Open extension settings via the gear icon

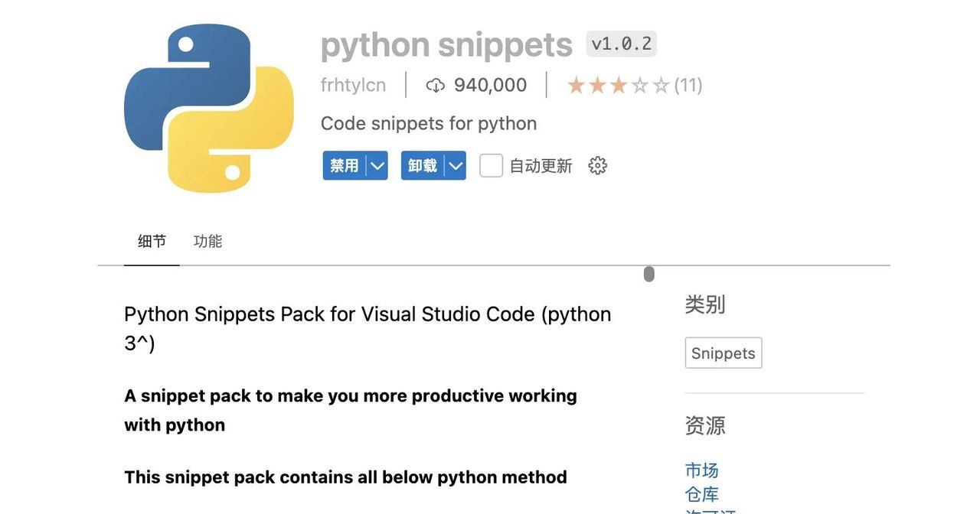596,163
